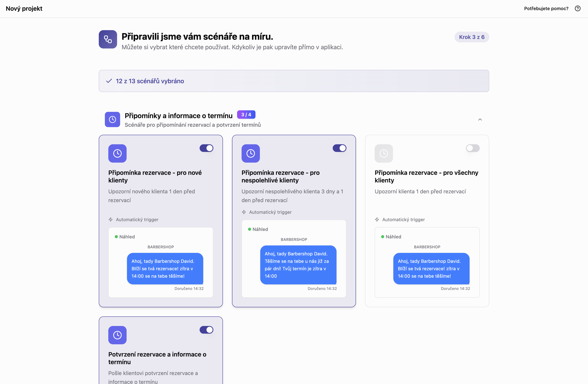Collapse the Připomínky section with chevron
588x384 pixels.
click(x=480, y=120)
